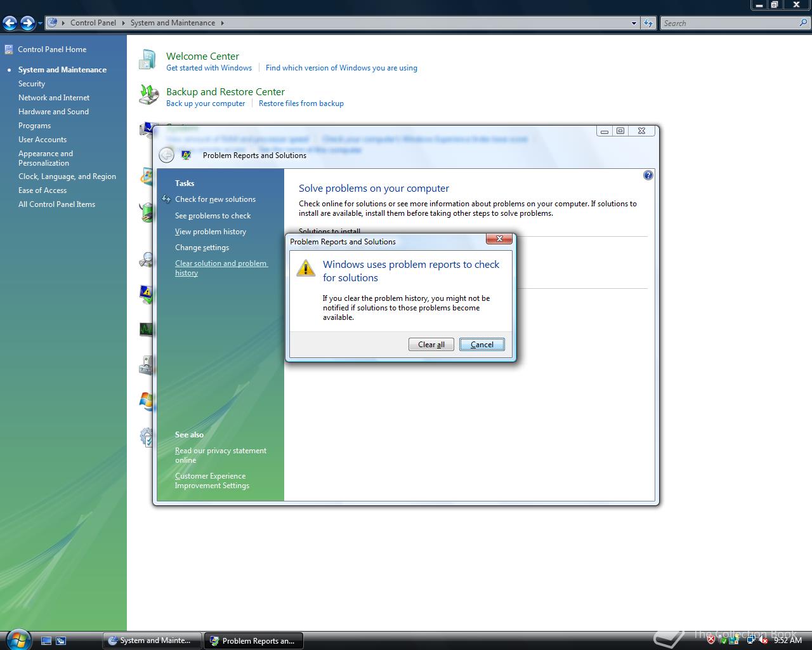Click Control Panel Home sidebar icon

[9, 49]
